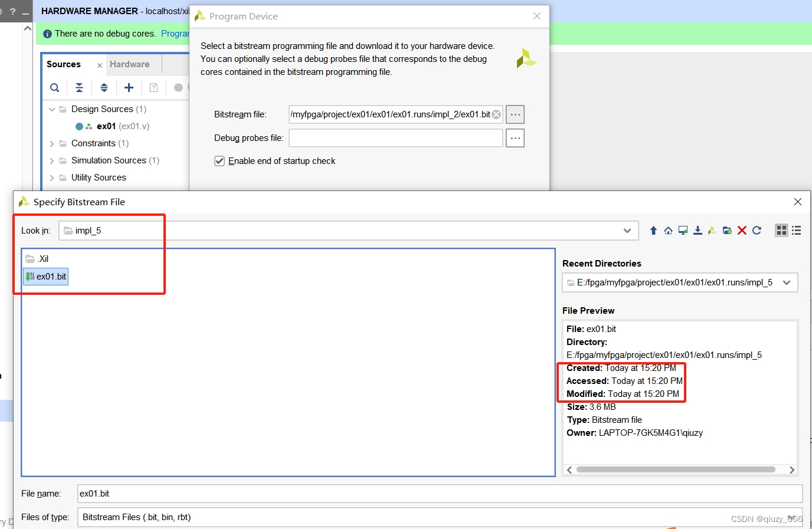Browse for Debug probes file
Viewport: 812px width, 529px height.
pos(515,138)
